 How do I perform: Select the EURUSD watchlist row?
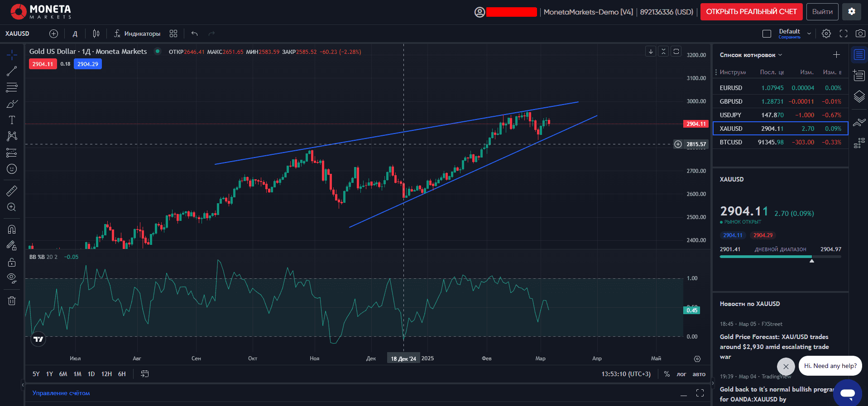(x=780, y=88)
